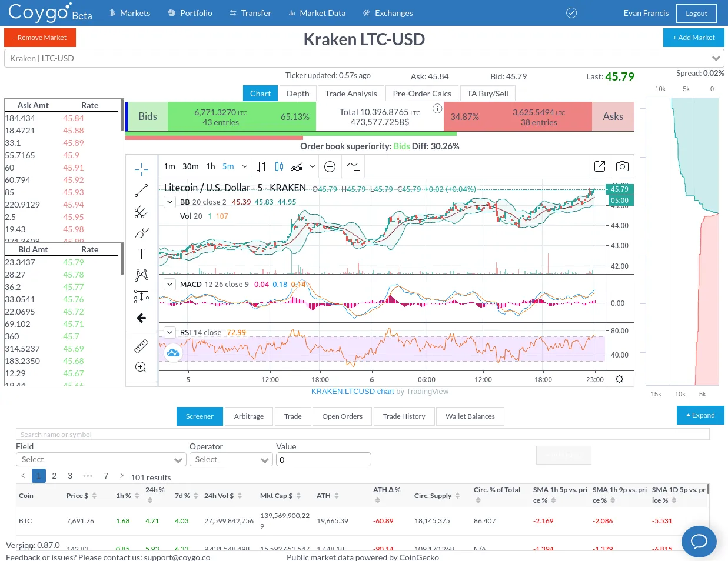This screenshot has width=728, height=561.
Task: Choose the text annotation tool
Action: [141, 254]
